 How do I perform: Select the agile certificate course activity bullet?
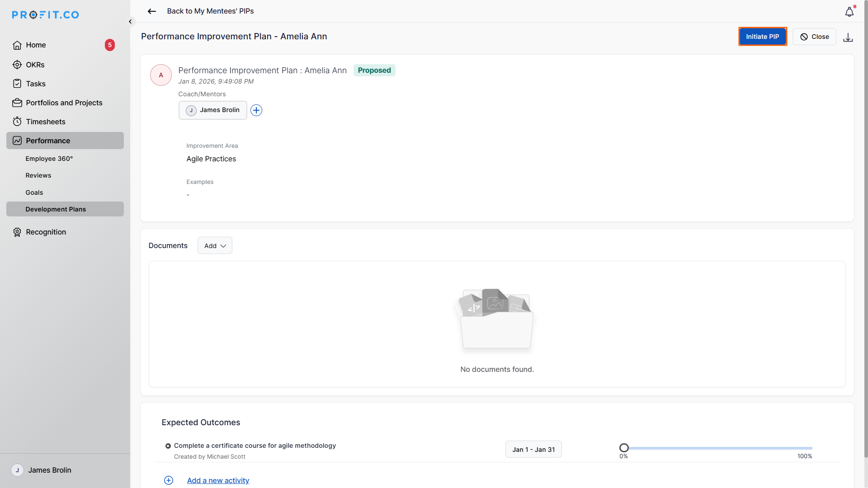tap(168, 446)
